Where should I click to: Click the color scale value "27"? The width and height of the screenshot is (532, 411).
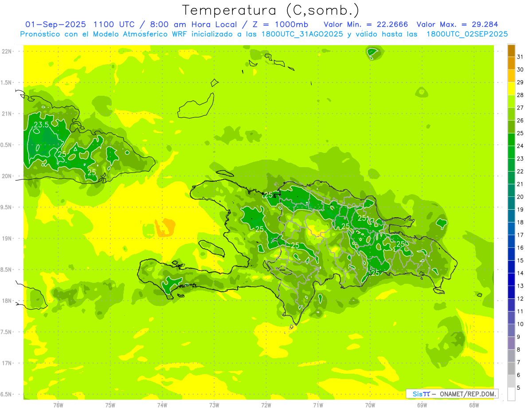520,108
